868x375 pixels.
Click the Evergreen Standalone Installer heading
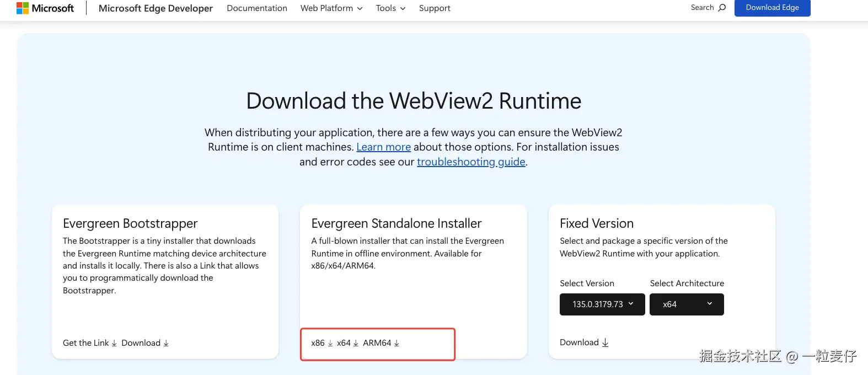(x=397, y=223)
